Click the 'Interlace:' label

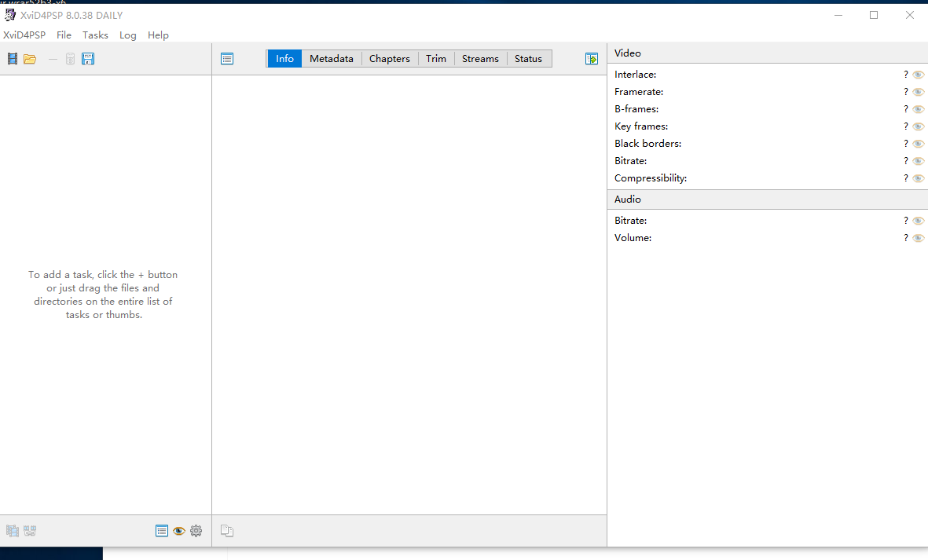(635, 75)
